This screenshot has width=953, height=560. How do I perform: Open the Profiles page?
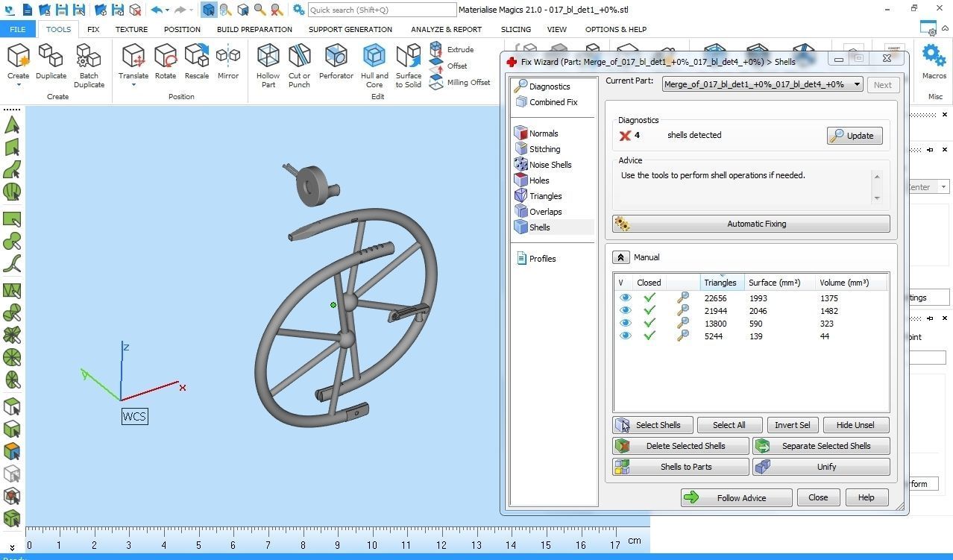pos(535,259)
